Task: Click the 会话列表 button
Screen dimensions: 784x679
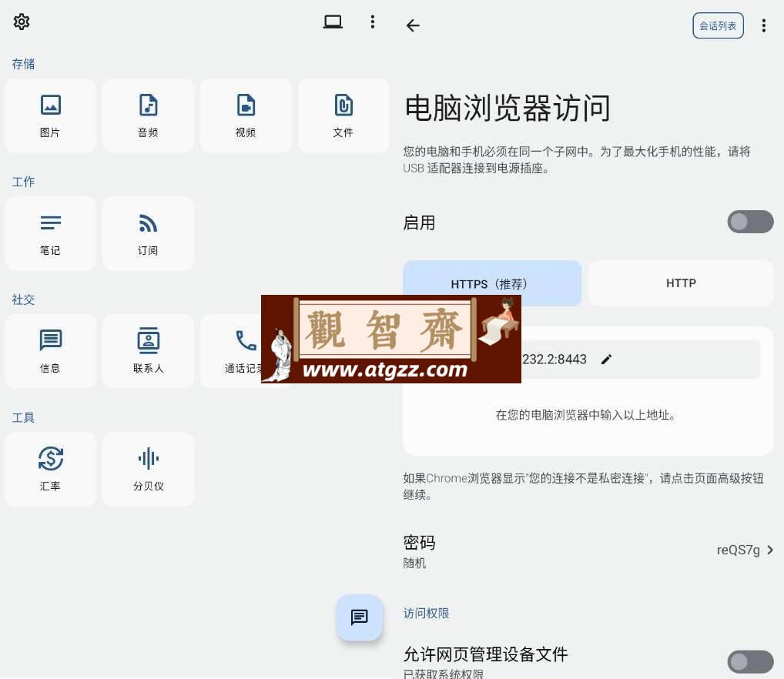Action: 718,25
